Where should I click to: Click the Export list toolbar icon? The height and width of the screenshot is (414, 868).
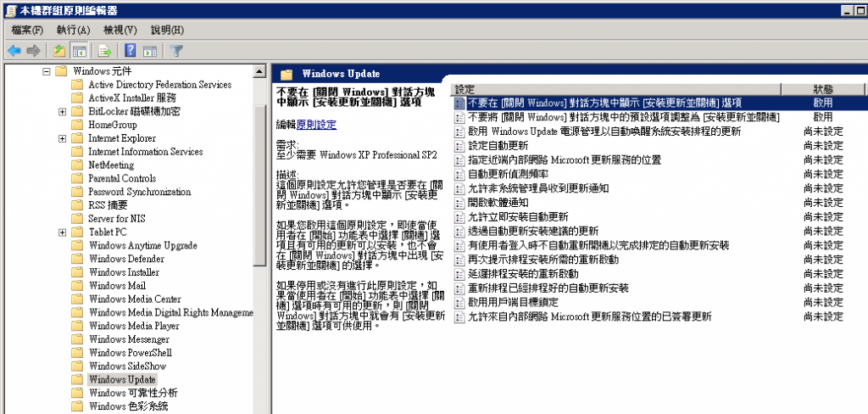pos(104,51)
